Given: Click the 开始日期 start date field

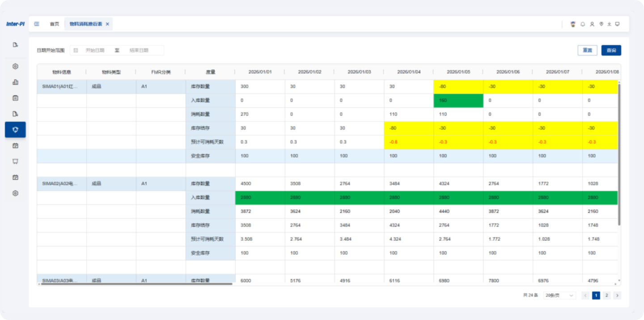Looking at the screenshot, I should 95,51.
